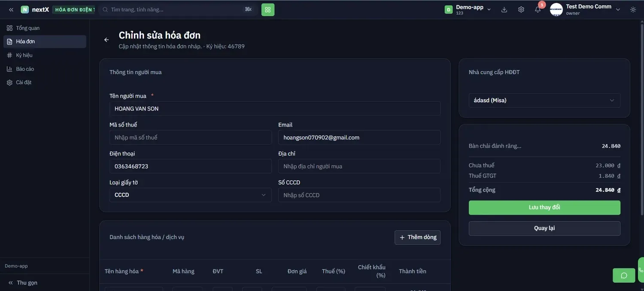This screenshot has height=291, width=644.
Task: Go back using arrow beside Chỉnh sửa hóa đơn
Action: pos(106,40)
